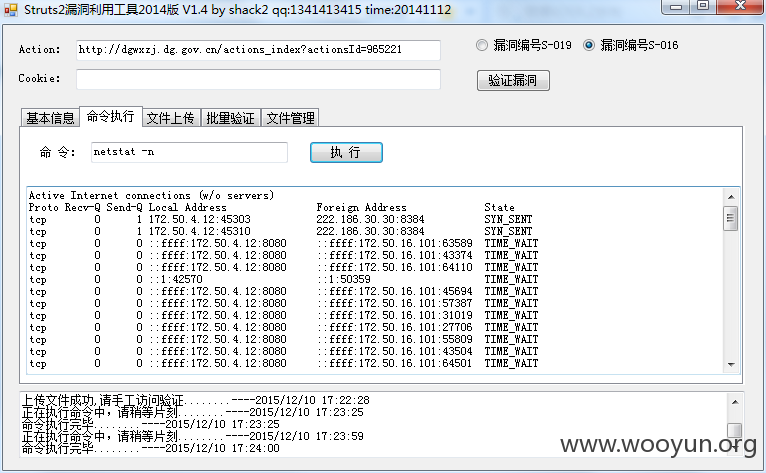Click local address 172.50.4.12:45303
The height and width of the screenshot is (473, 766).
click(x=199, y=219)
